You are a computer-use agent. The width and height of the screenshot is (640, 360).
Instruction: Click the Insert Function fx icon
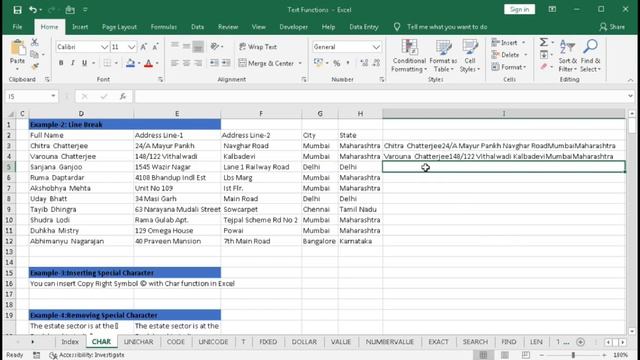point(122,96)
